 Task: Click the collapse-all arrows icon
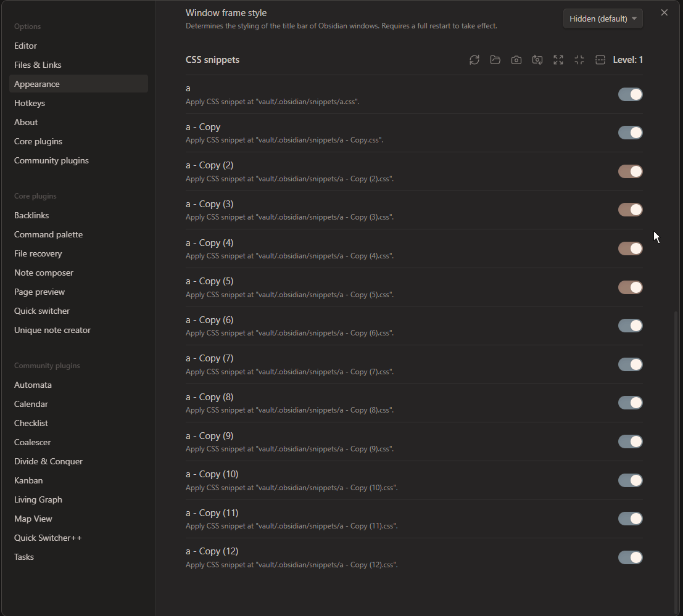[579, 60]
